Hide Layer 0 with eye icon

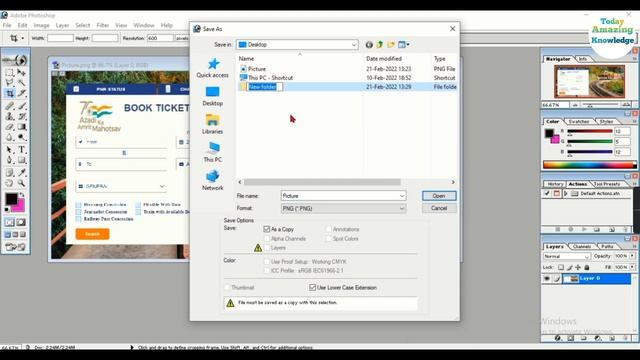(547, 278)
